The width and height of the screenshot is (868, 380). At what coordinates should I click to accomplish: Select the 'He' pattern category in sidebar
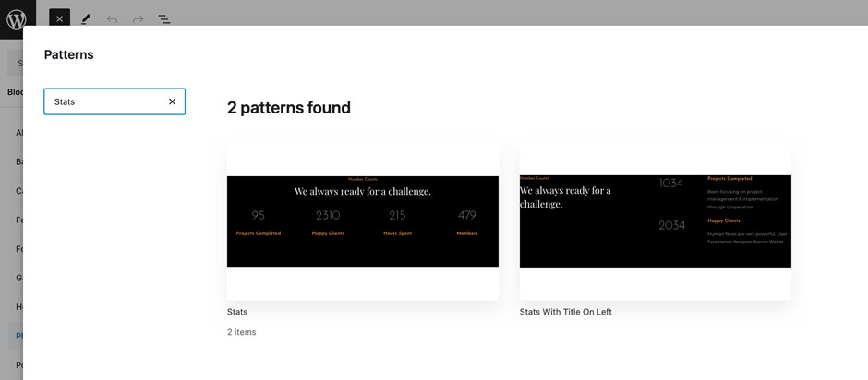(x=18, y=306)
